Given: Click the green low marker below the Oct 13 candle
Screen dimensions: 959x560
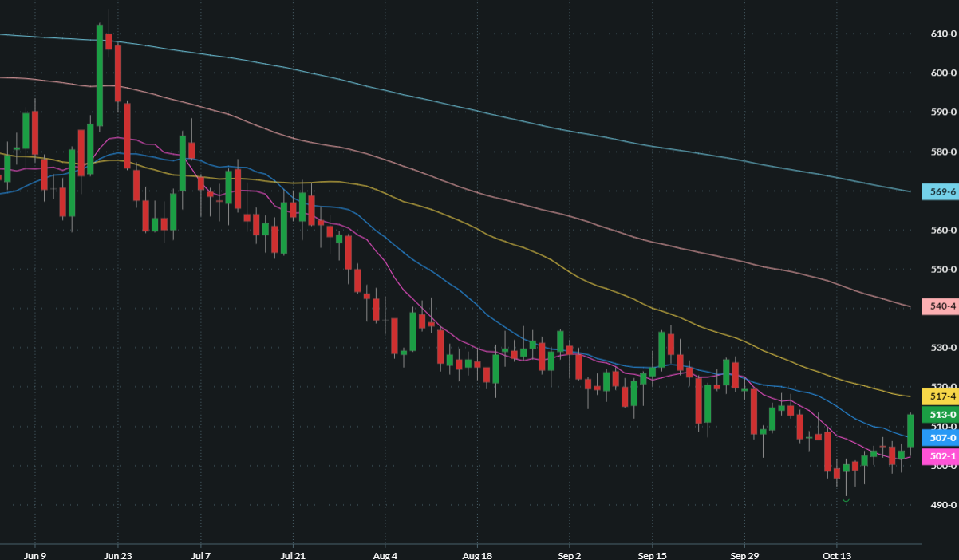Looking at the screenshot, I should 846,500.
